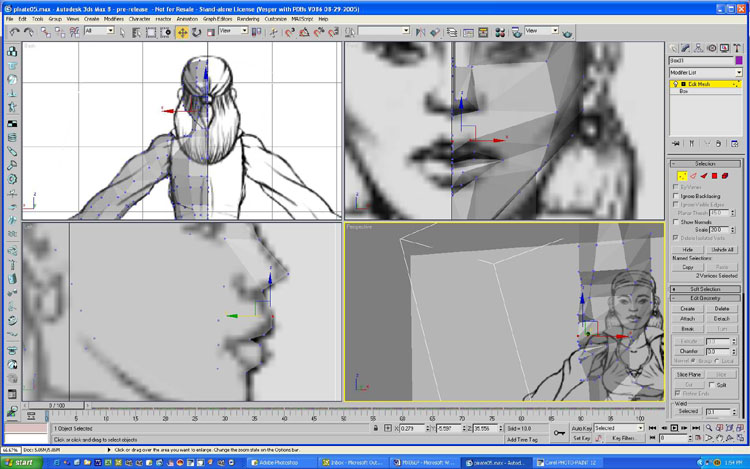This screenshot has height=469, width=750.
Task: Open the Windows Start menu
Action: click(x=18, y=462)
